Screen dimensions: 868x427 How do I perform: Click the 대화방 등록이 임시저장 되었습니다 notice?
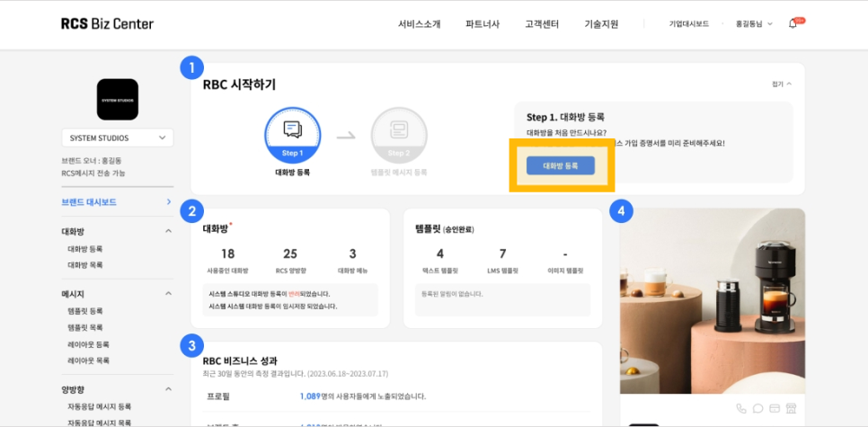(273, 306)
